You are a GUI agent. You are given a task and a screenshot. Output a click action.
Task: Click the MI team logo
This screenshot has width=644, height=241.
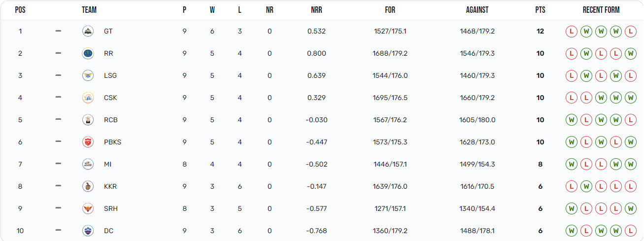pyautogui.click(x=88, y=164)
